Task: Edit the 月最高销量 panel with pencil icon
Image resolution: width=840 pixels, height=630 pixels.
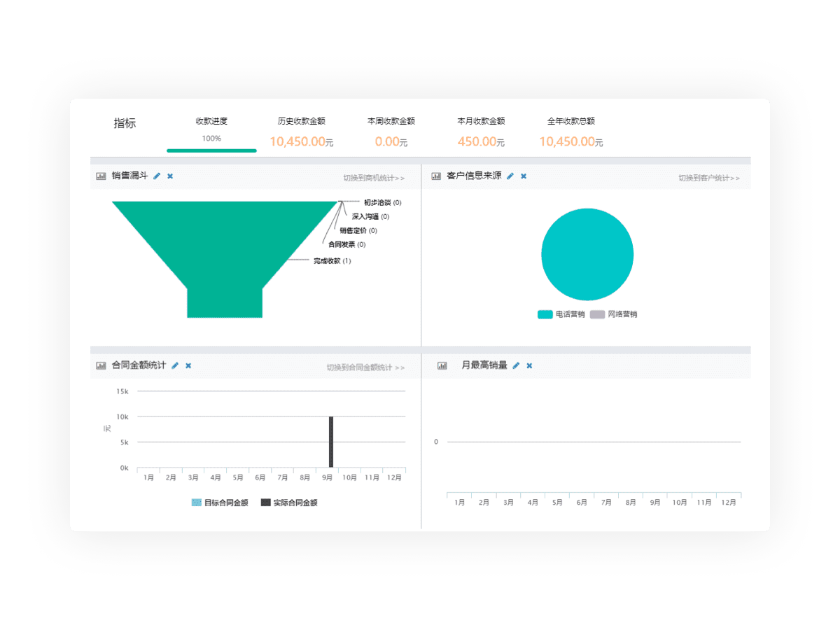Action: (516, 365)
